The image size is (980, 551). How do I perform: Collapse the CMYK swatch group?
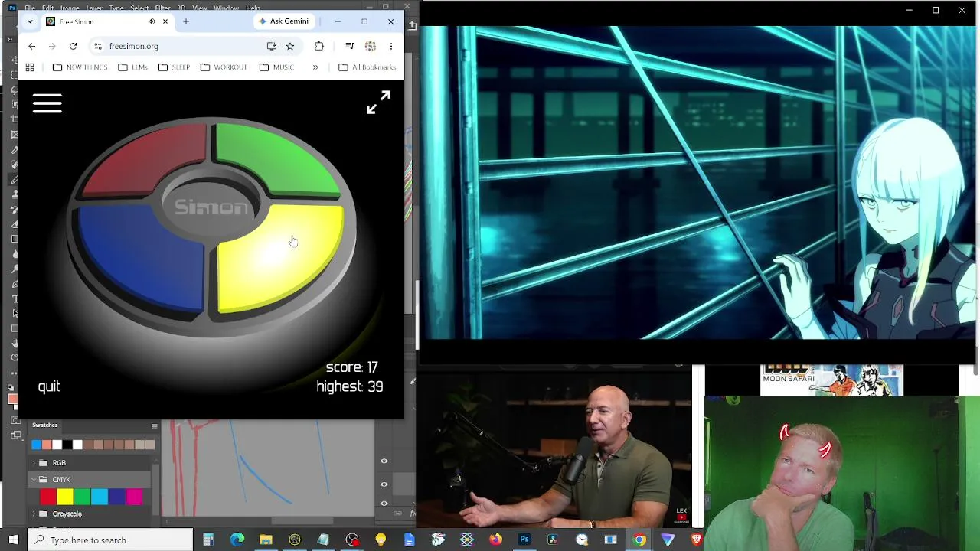pos(34,480)
